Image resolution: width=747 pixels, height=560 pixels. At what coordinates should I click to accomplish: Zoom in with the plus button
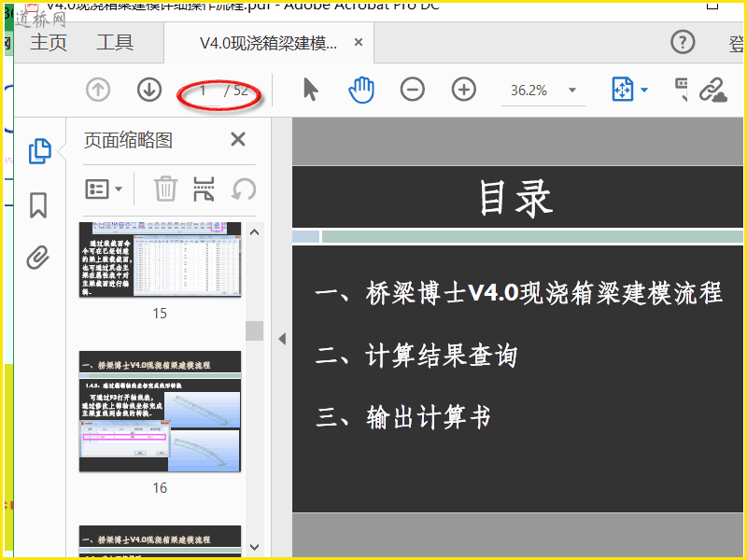(463, 90)
